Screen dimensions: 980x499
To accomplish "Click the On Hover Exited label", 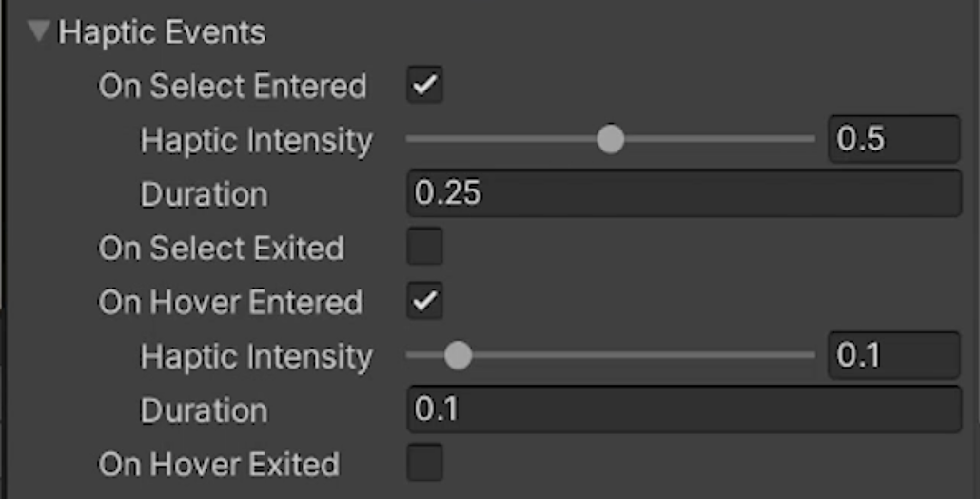I will click(x=219, y=465).
